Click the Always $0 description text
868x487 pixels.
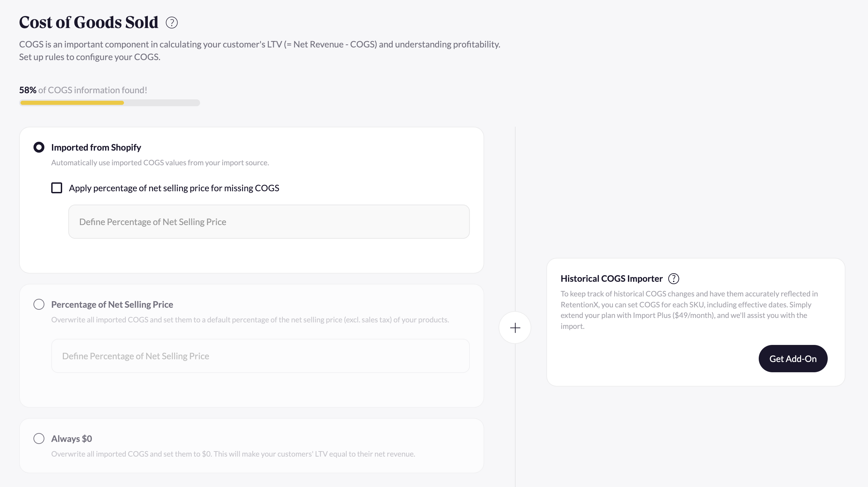233,454
